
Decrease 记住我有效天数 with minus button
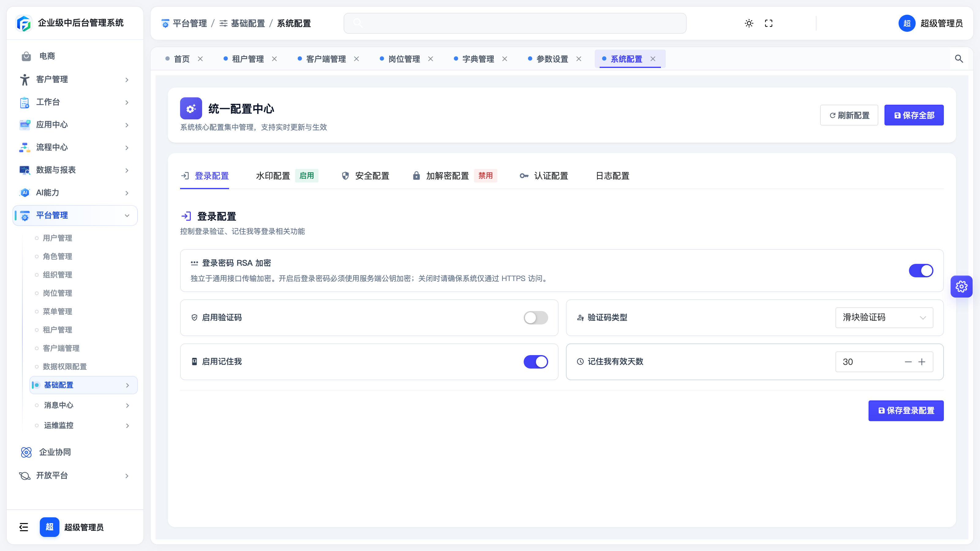[908, 362]
